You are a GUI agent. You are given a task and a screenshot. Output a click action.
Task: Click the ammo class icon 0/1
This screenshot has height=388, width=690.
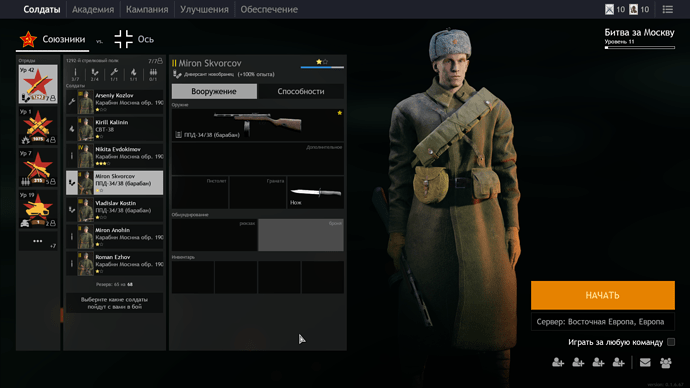coord(153,74)
